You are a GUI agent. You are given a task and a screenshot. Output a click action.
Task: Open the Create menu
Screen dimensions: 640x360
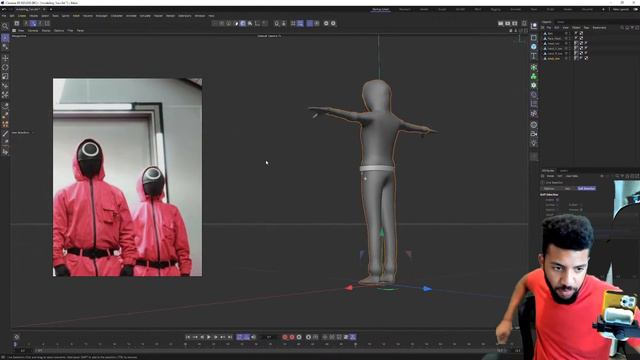22,16
